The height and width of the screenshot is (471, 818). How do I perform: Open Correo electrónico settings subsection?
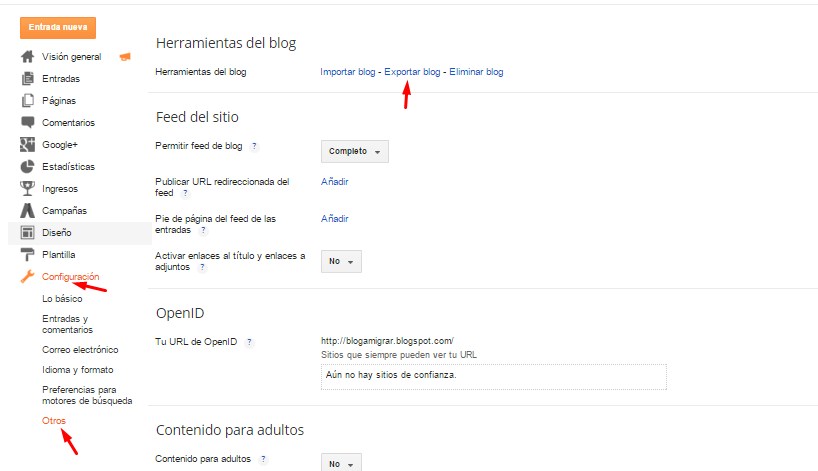pos(80,349)
